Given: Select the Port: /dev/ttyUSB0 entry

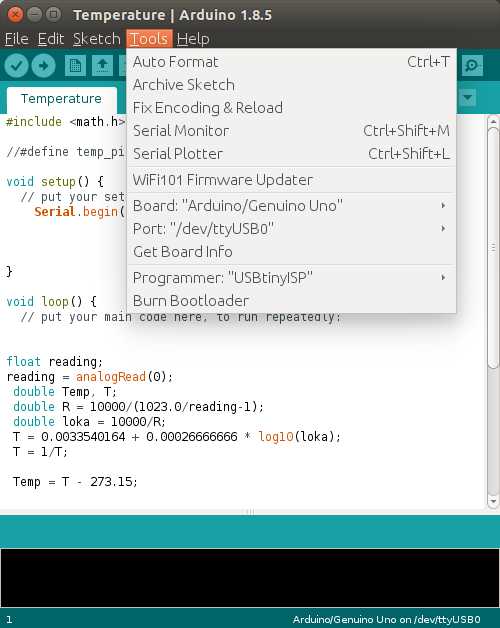Looking at the screenshot, I should [291, 228].
